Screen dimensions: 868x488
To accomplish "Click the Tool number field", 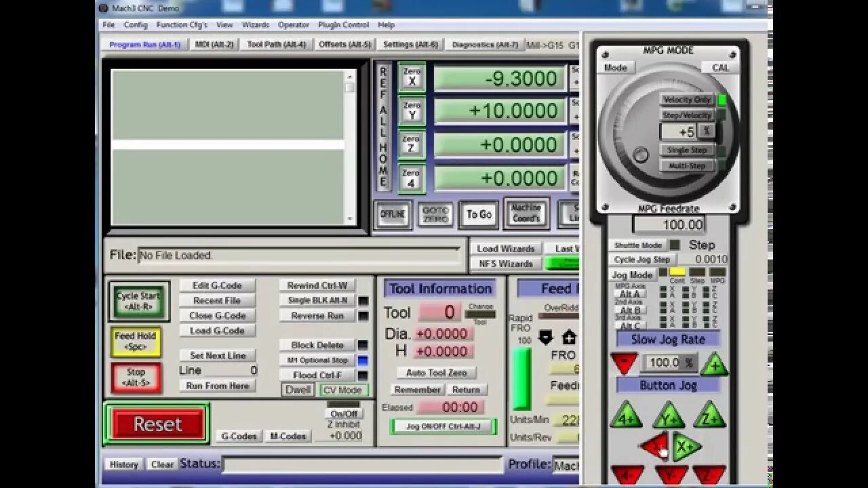I will (x=439, y=312).
